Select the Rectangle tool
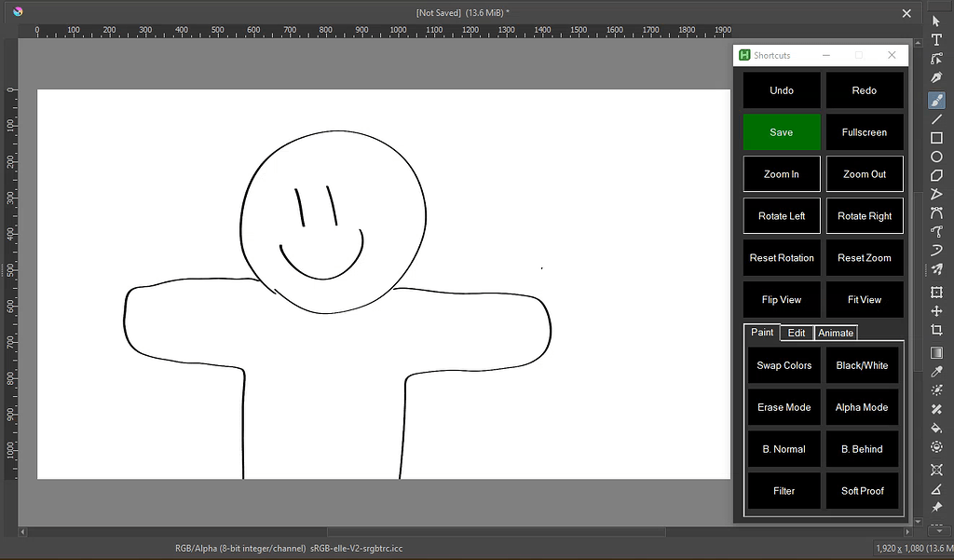 pos(936,138)
